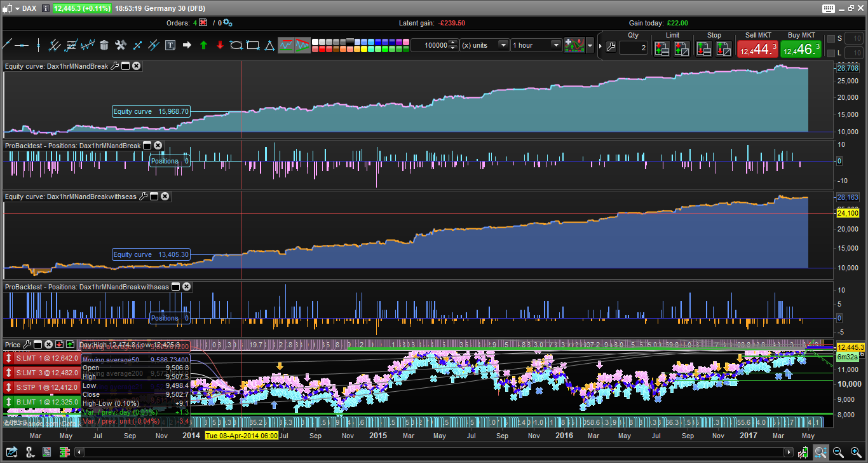This screenshot has height=463, width=868.
Task: Enable the S checkbox beside Buy MKT
Action: [831, 39]
